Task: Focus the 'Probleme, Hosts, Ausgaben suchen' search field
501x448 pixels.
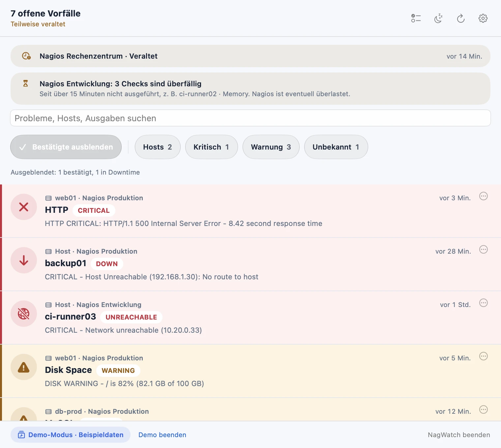Action: (x=250, y=118)
